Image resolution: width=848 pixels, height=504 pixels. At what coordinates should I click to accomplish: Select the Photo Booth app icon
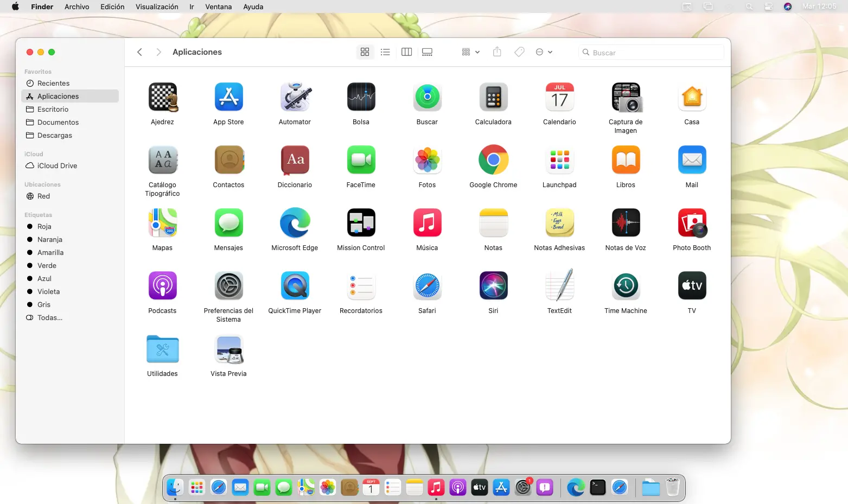pyautogui.click(x=692, y=223)
